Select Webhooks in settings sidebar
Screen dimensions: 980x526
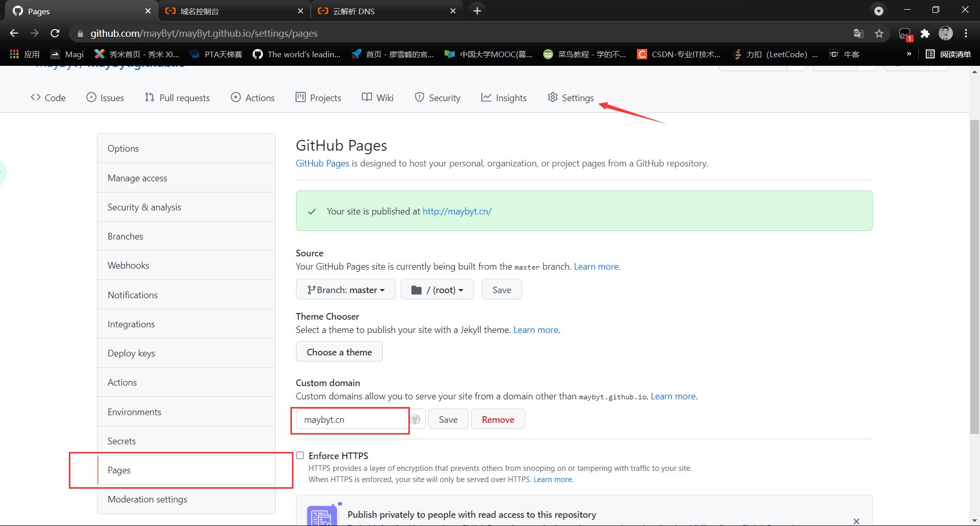[x=186, y=265]
